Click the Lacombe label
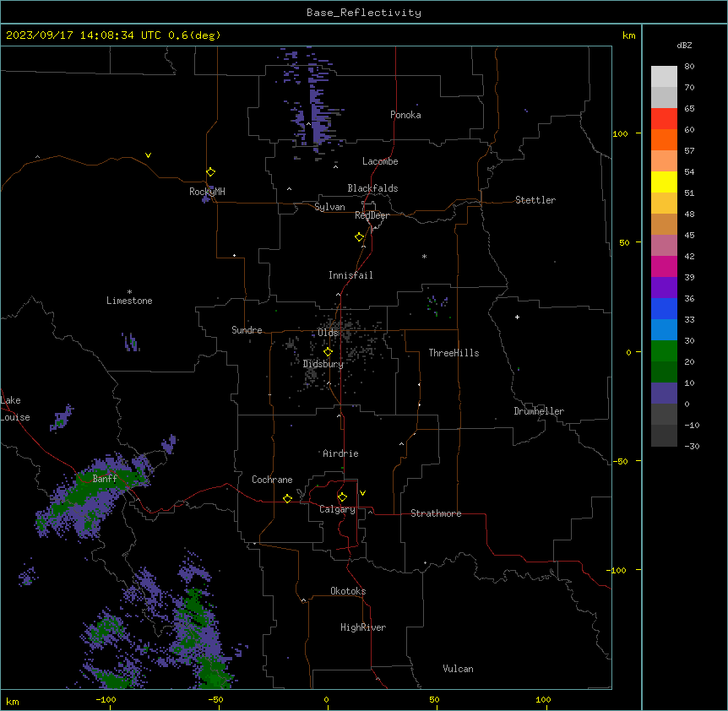Screen dimensions: 728x711 380,161
